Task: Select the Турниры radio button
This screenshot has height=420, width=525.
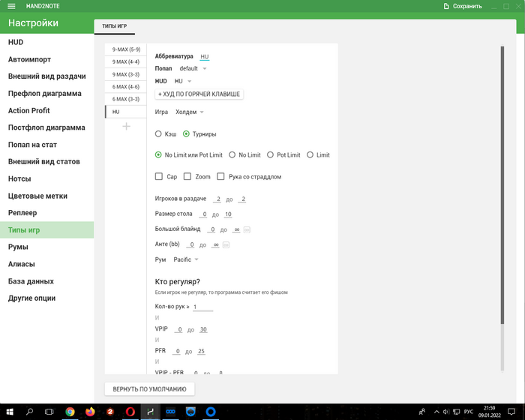Action: coord(186,134)
